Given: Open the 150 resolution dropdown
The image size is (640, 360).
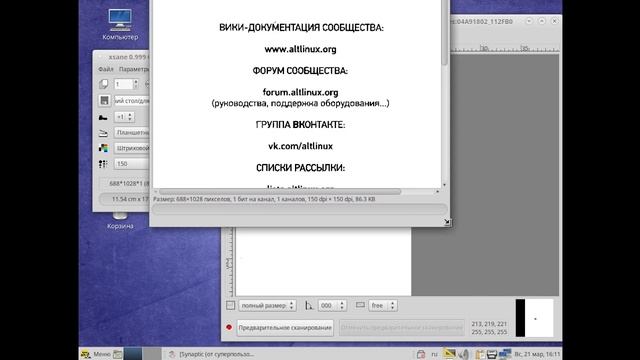Looking at the screenshot, I should tap(132, 164).
